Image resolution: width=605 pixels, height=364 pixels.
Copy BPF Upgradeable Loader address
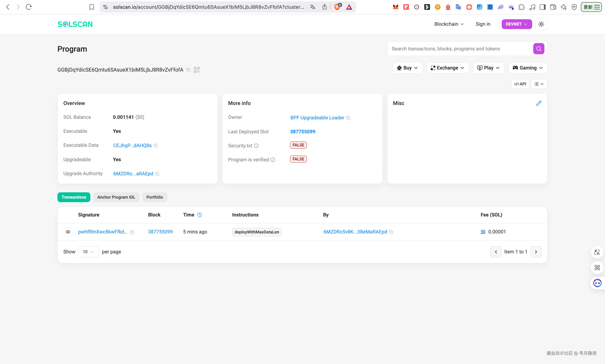[x=348, y=118]
